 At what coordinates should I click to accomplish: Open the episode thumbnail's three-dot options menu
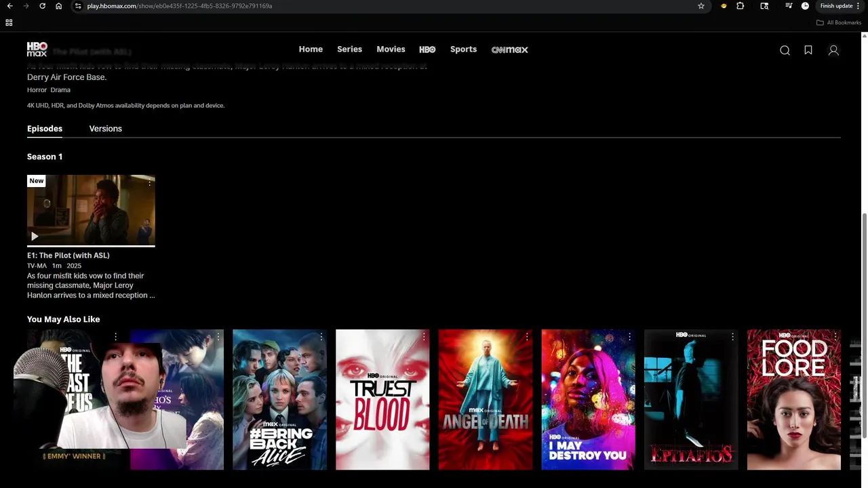click(x=149, y=182)
